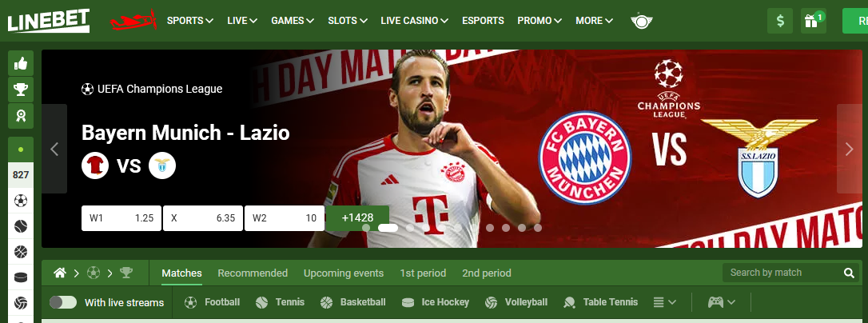
Task: Select the first banner carousel dot
Action: [x=366, y=228]
